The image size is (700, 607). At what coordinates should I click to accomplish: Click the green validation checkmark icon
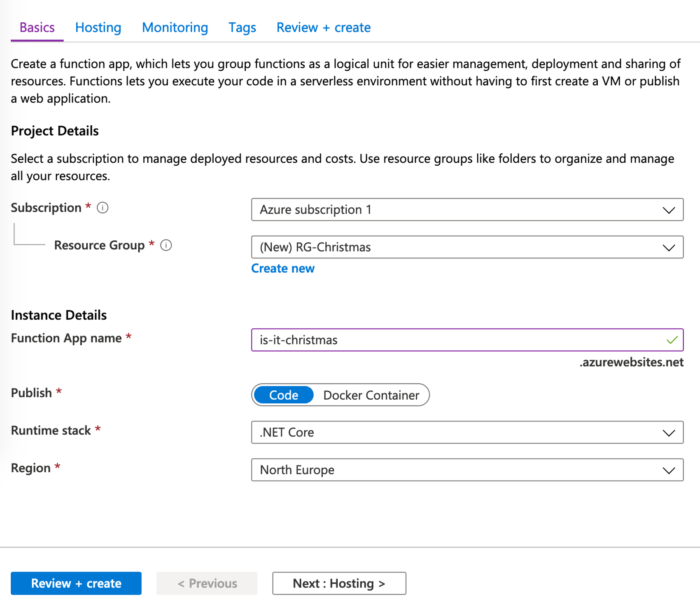[x=672, y=340]
